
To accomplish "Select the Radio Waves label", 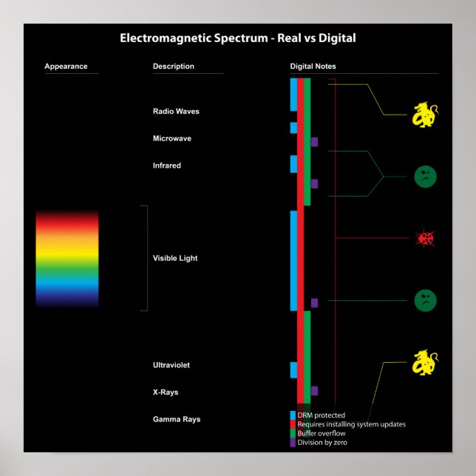I will 176,112.
